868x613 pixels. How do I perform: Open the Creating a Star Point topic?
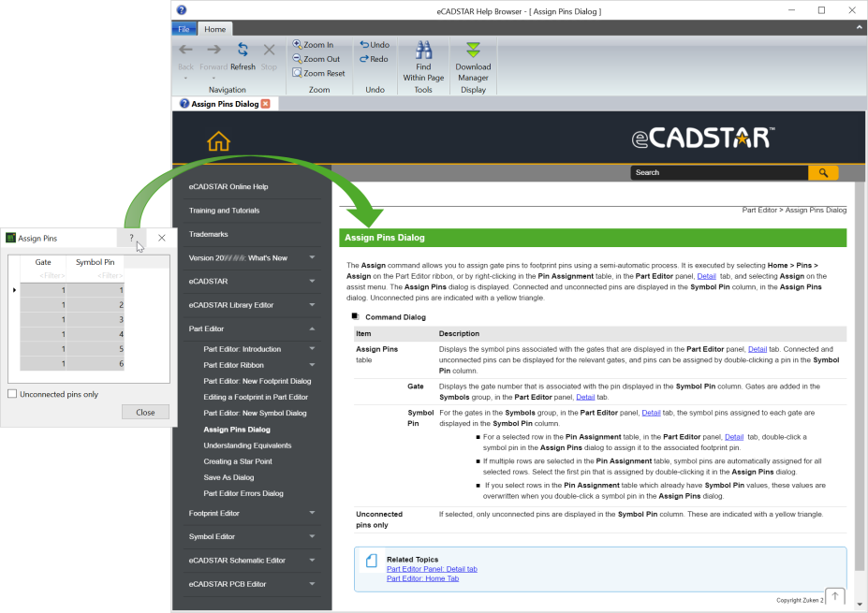pyautogui.click(x=238, y=461)
